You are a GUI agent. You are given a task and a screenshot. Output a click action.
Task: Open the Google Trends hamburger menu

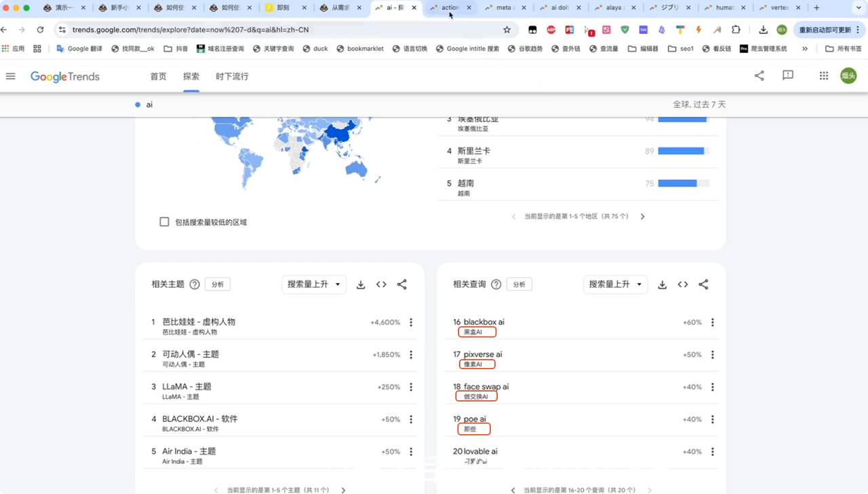pyautogui.click(x=10, y=76)
